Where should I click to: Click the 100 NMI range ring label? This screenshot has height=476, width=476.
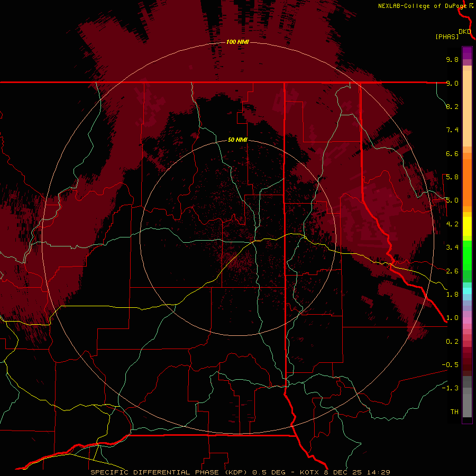(x=237, y=42)
